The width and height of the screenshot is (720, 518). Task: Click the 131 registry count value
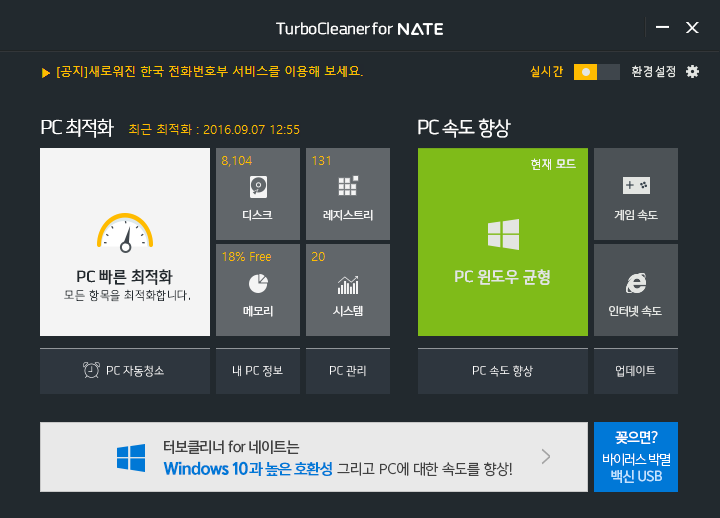pos(321,161)
